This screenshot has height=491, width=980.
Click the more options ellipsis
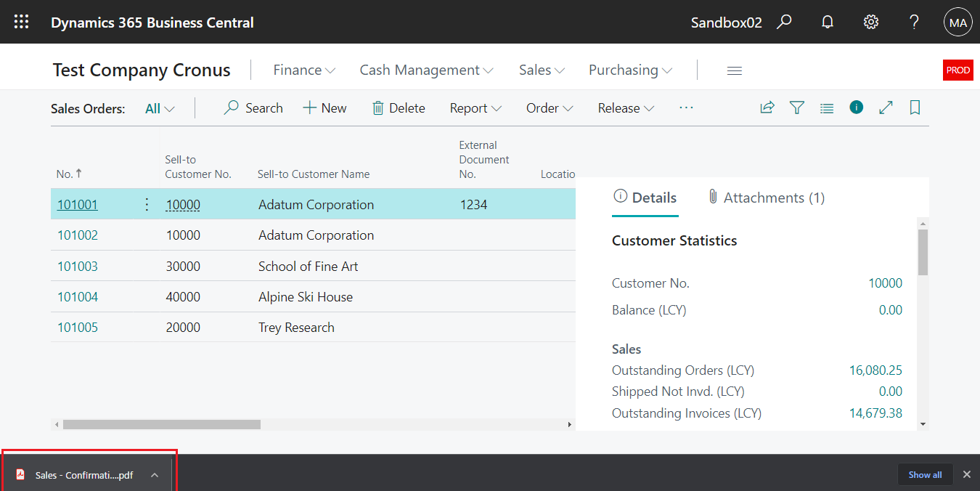tap(686, 107)
